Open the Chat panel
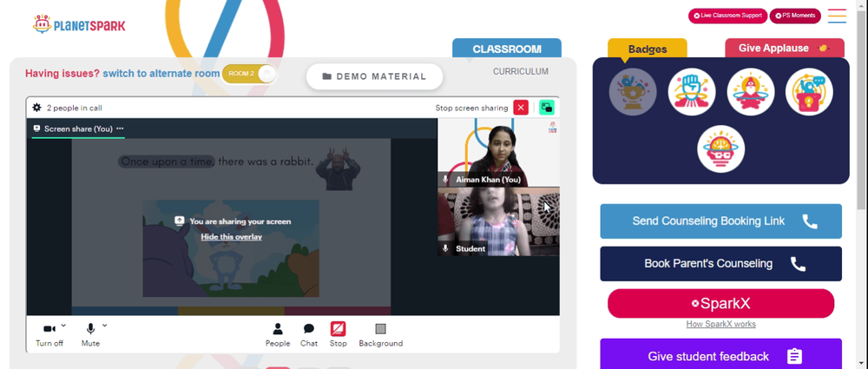 click(309, 334)
